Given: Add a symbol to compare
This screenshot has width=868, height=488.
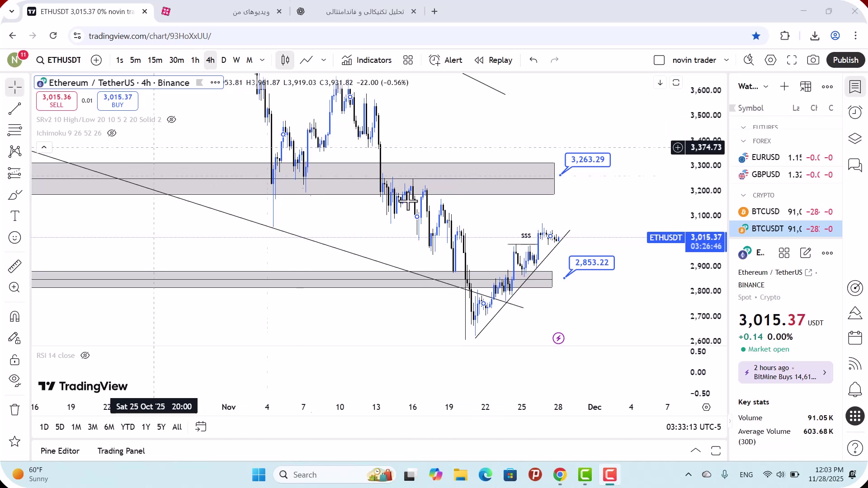Looking at the screenshot, I should (x=96, y=60).
